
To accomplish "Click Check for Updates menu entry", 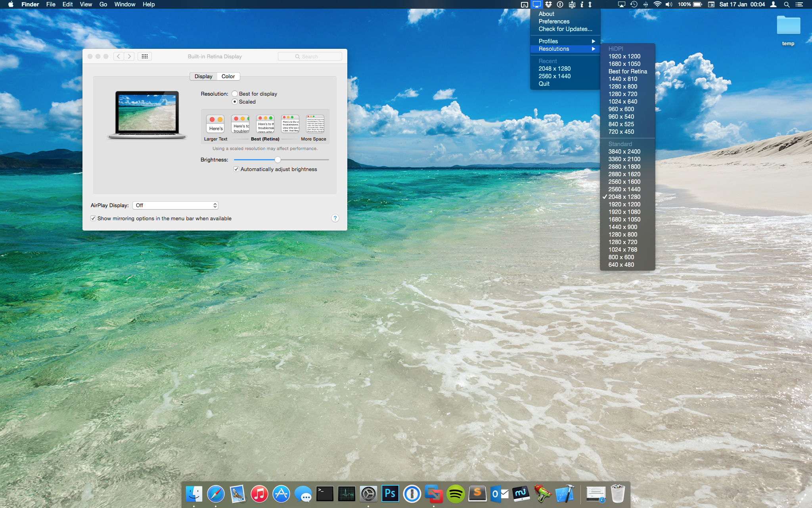I will [x=565, y=29].
